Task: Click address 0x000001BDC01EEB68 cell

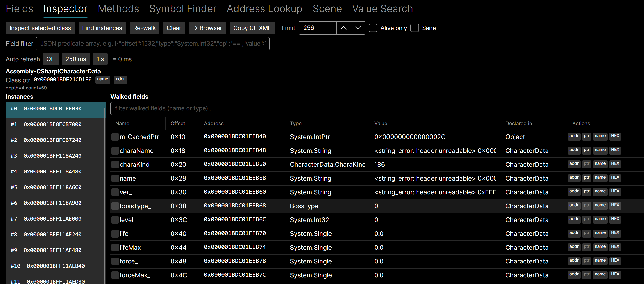Action: coord(235,206)
